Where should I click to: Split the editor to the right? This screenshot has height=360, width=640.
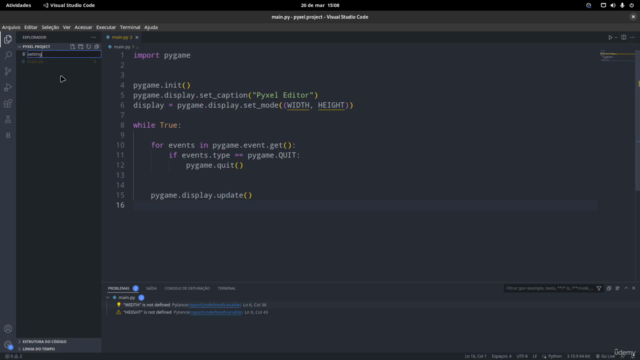[624, 37]
